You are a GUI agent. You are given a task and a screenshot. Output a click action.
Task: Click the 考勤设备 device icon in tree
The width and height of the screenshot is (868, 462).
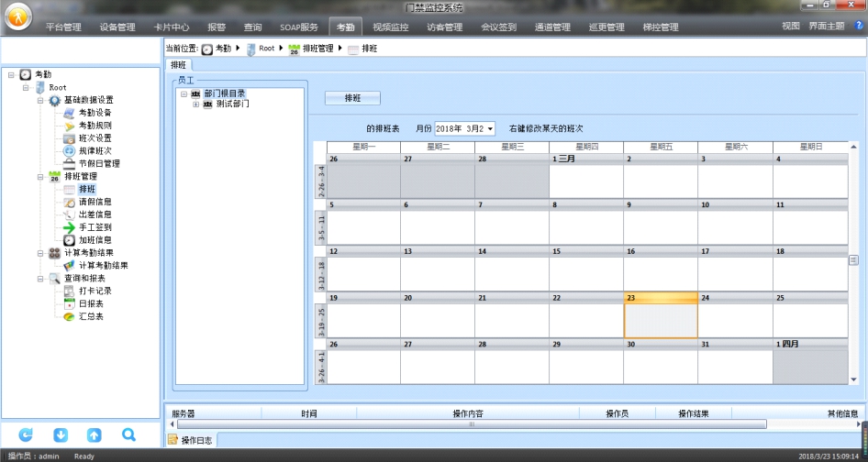tap(69, 113)
